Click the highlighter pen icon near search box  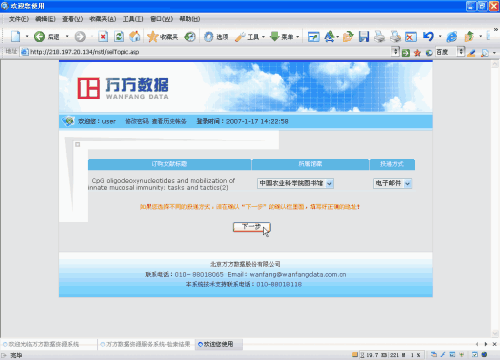[x=471, y=52]
